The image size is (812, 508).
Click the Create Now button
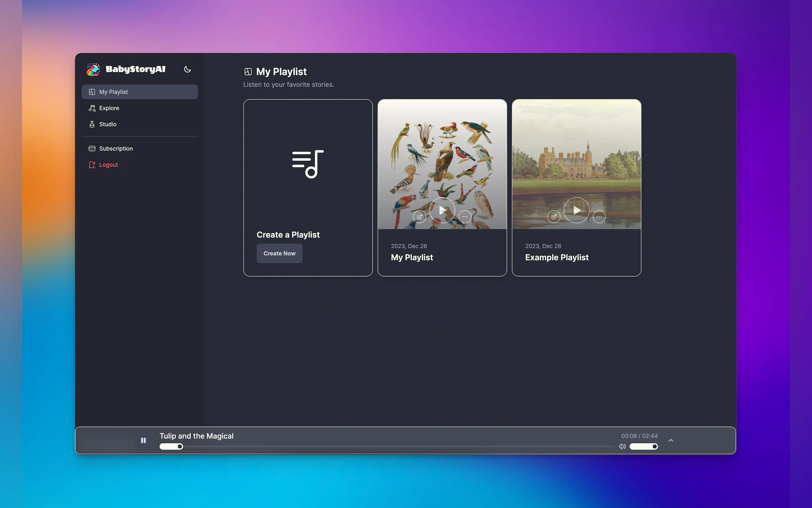tap(279, 253)
